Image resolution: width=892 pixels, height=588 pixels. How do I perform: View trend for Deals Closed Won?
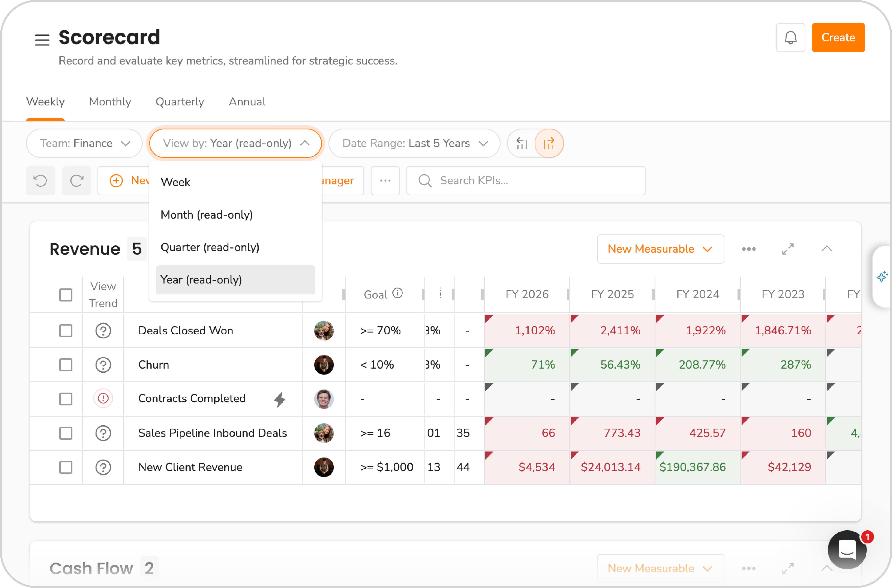tap(103, 331)
